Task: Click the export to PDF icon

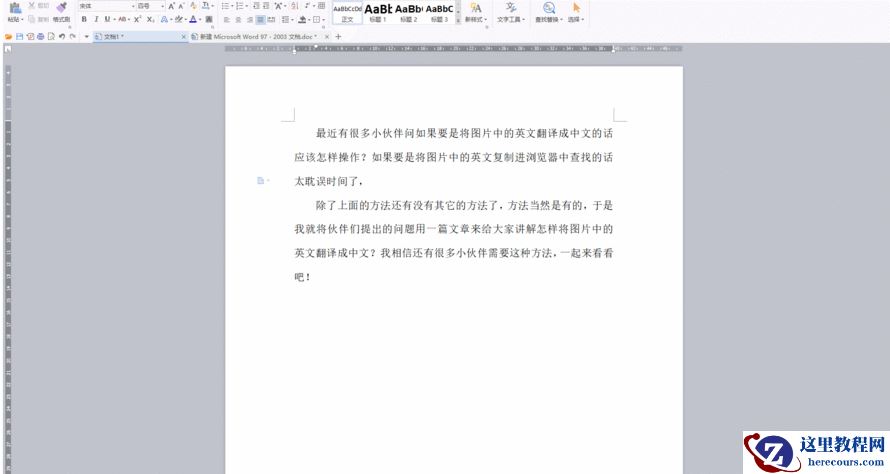Action: tap(31, 36)
